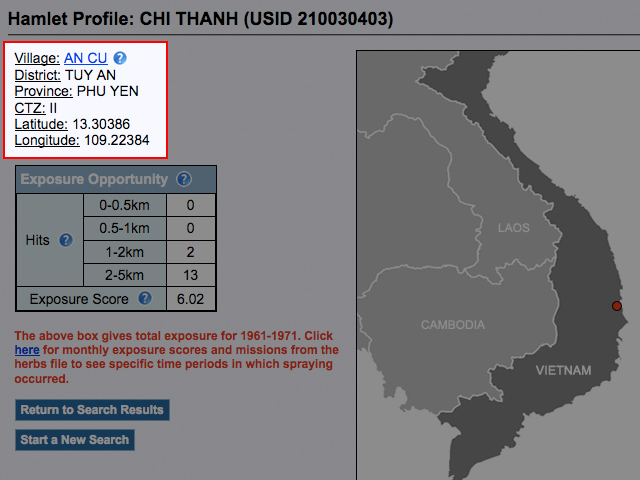
Task: Click the exposure score value 6.02
Action: [x=191, y=299]
